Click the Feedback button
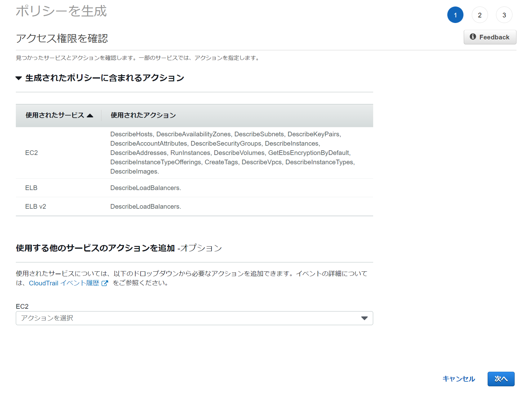 pyautogui.click(x=490, y=37)
